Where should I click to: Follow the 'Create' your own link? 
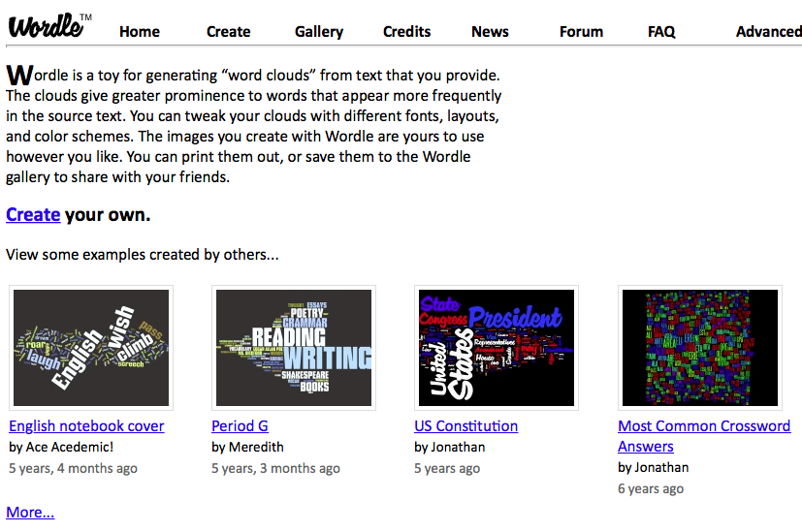tap(33, 214)
